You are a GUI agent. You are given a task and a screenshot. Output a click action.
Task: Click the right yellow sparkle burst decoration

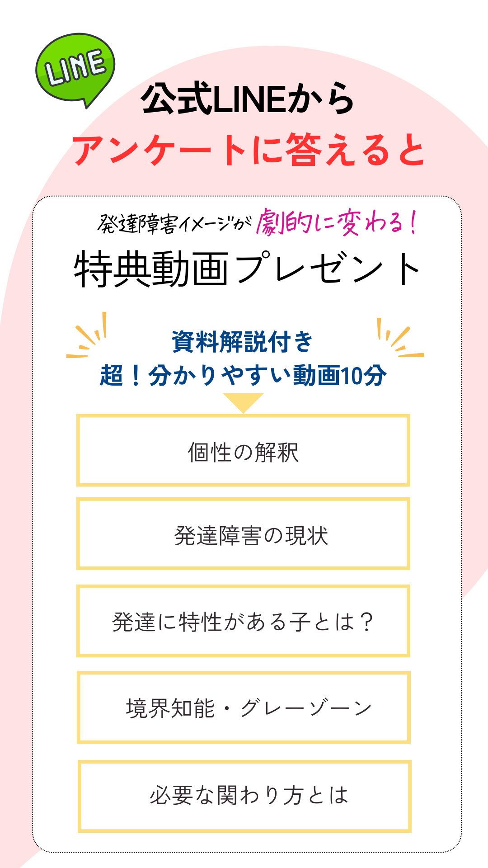click(x=399, y=339)
